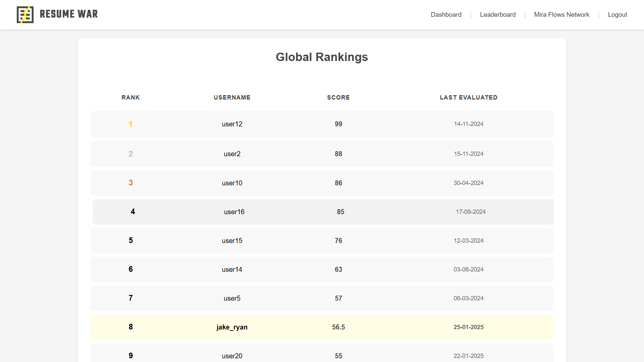This screenshot has width=644, height=362.
Task: Click date 03-08-2024 for user14
Action: [468, 269]
